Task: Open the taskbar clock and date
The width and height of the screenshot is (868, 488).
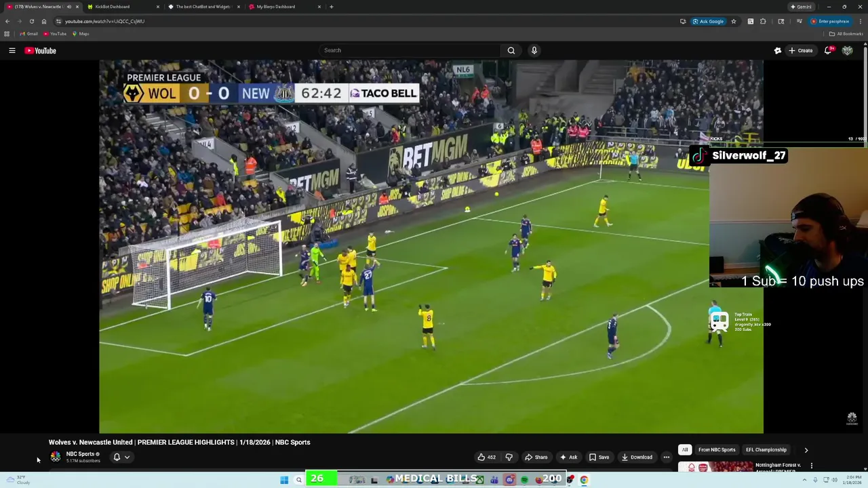Action: (853, 480)
